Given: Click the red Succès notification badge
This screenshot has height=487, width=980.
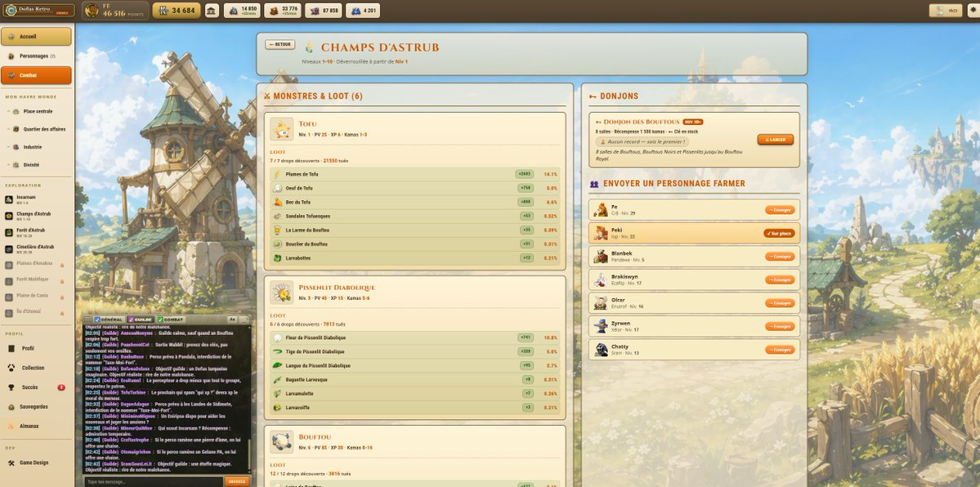Looking at the screenshot, I should pyautogui.click(x=61, y=387).
